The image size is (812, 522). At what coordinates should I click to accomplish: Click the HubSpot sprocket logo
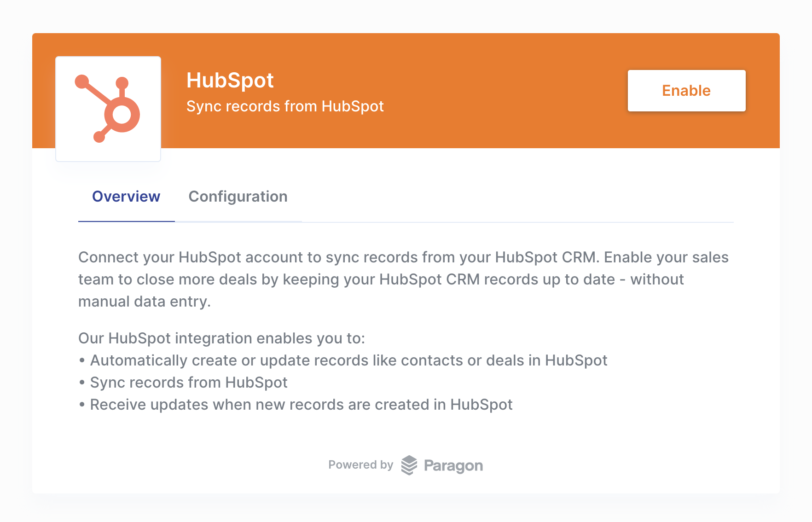(x=108, y=109)
